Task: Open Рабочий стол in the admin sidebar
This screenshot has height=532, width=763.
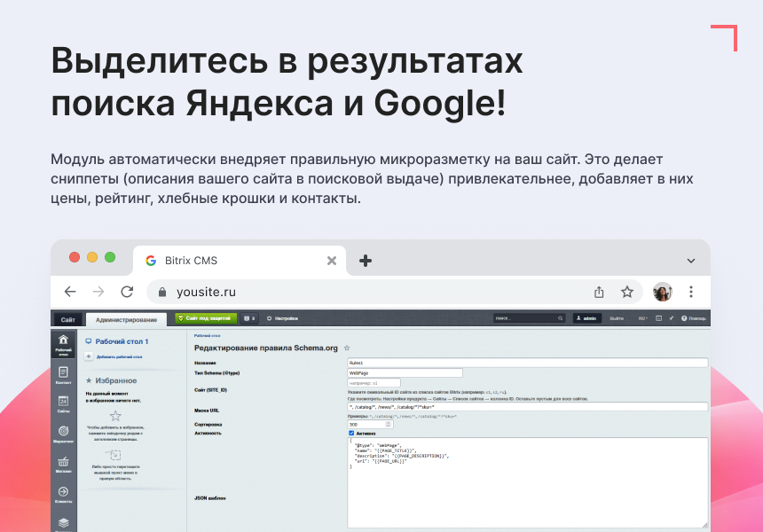Action: [63, 344]
